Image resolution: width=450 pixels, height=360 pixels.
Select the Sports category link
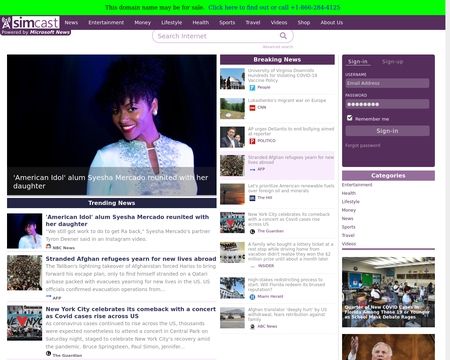(349, 227)
